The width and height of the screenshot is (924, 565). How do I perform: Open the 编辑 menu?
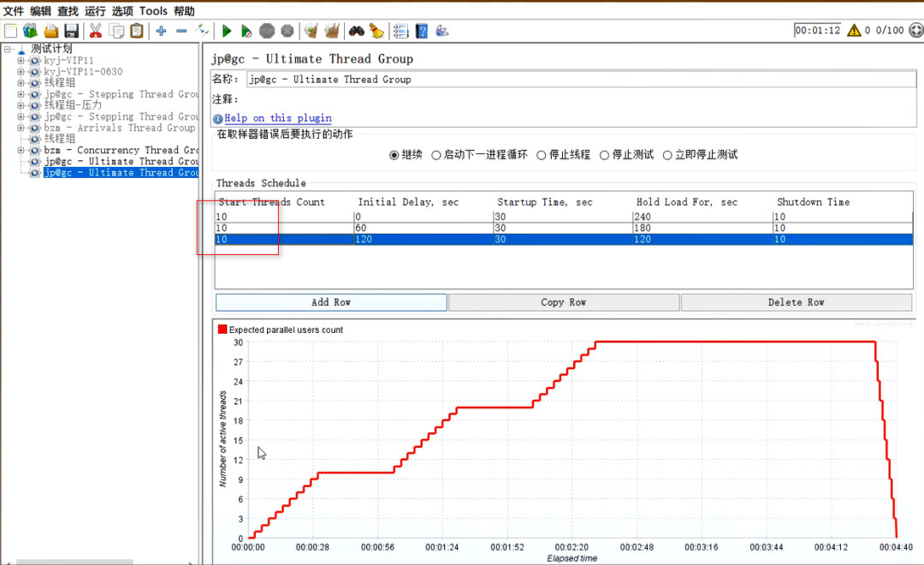(x=41, y=11)
